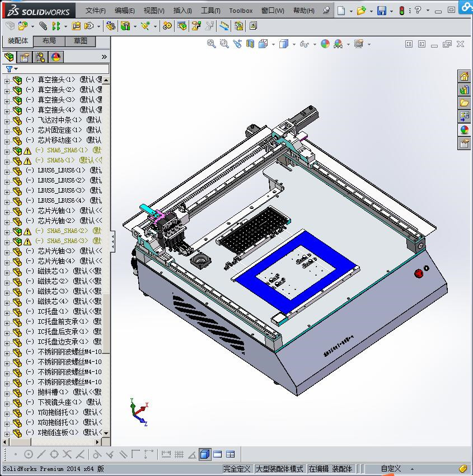Click the Insert Components toolbar icon
The image size is (473, 476).
coord(23,26)
